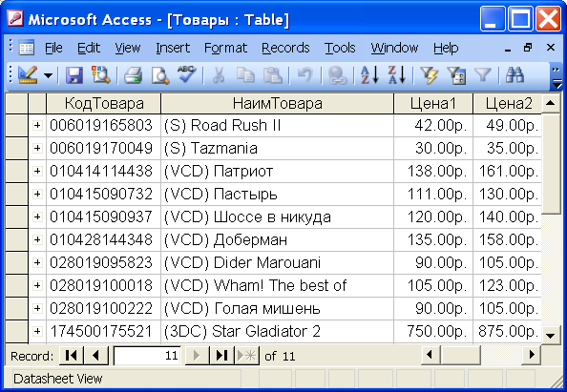Click the Save floppy disk icon

tap(74, 75)
